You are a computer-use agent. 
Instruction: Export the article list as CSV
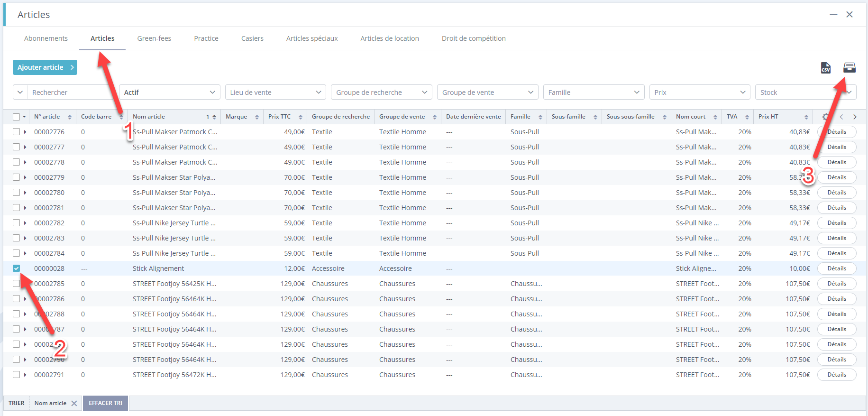coord(826,68)
